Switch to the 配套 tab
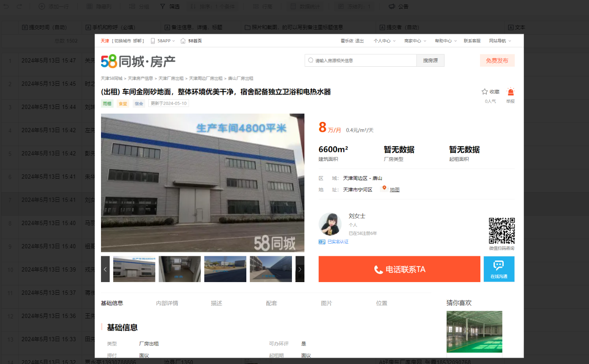The height and width of the screenshot is (364, 589). [x=271, y=303]
